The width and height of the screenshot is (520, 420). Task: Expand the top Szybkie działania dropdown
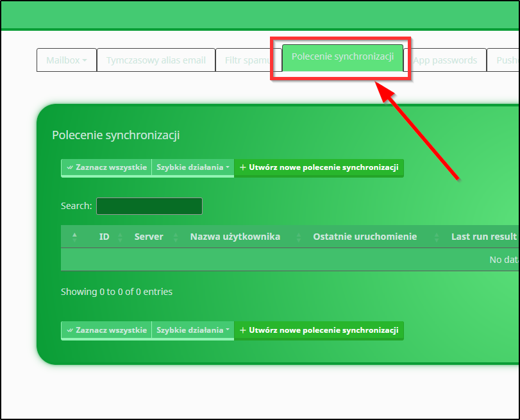click(192, 167)
